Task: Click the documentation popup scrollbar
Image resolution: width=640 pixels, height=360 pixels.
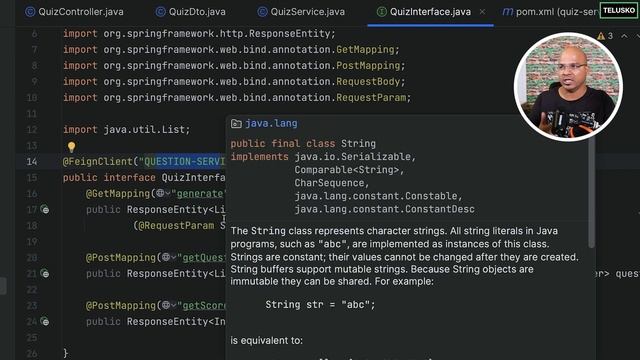Action: click(x=591, y=192)
